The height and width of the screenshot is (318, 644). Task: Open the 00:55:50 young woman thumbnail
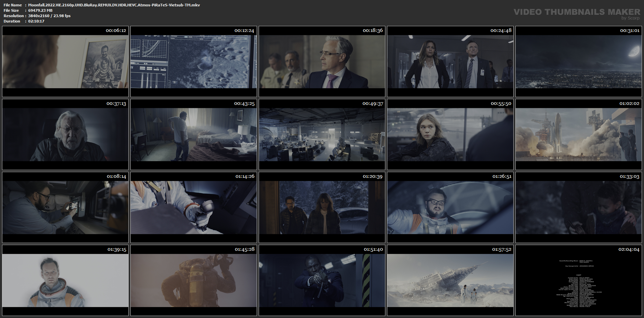(450, 134)
